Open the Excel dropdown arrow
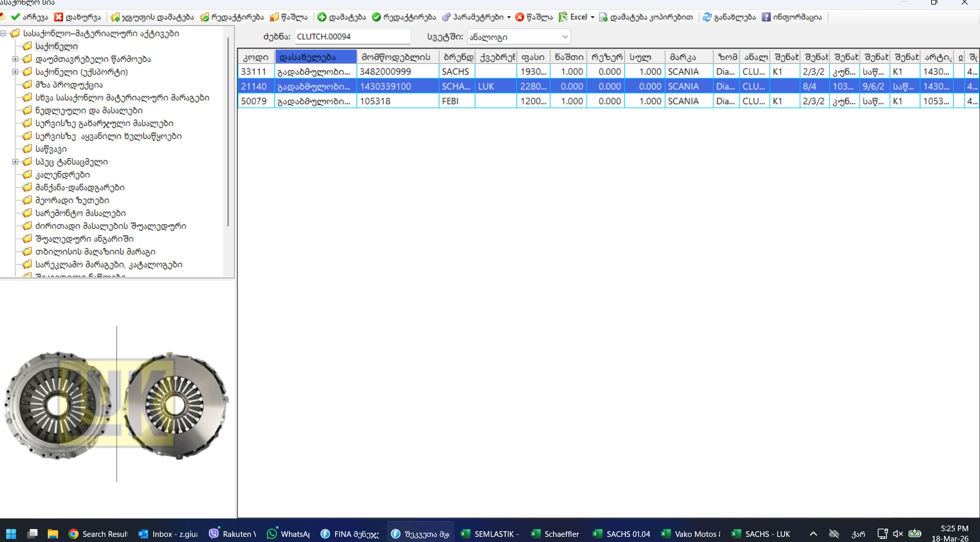 pos(593,17)
